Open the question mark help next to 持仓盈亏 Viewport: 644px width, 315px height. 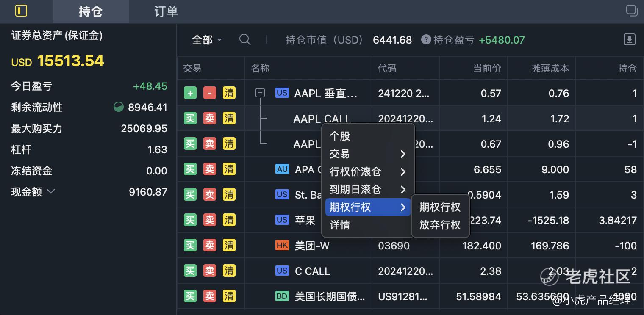point(426,40)
